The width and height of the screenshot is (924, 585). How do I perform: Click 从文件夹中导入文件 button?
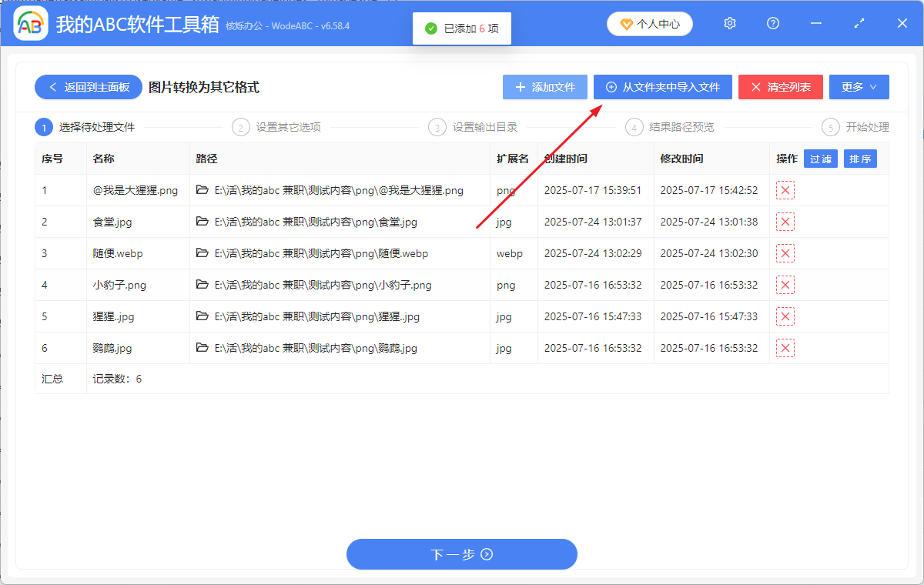click(662, 87)
